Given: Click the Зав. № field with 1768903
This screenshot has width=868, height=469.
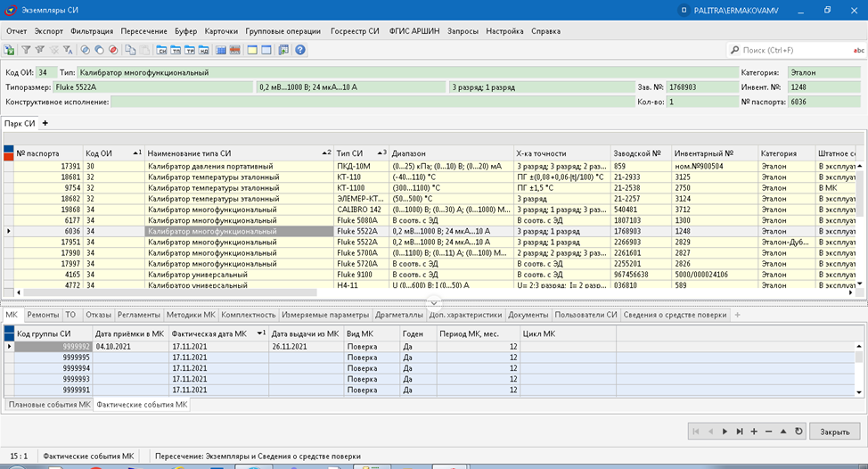Looking at the screenshot, I should [x=702, y=86].
